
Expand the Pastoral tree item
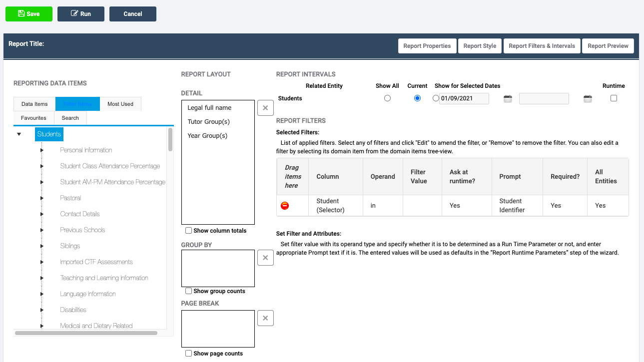point(42,198)
